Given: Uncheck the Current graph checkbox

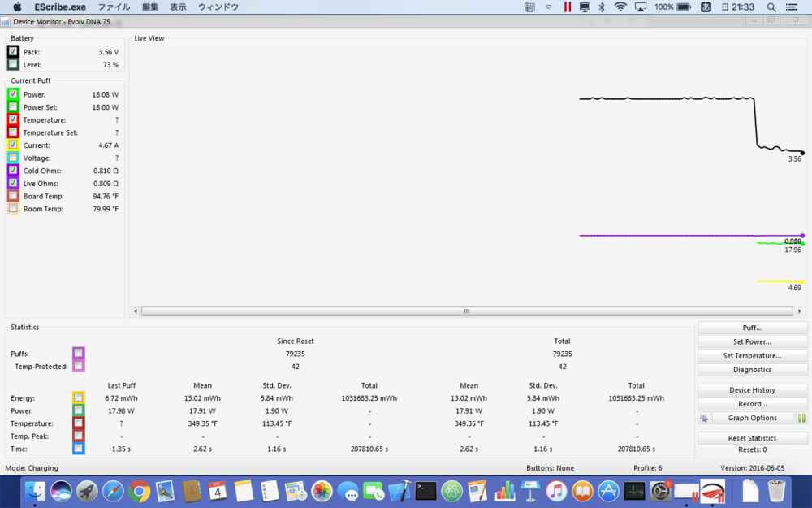Looking at the screenshot, I should (x=13, y=145).
